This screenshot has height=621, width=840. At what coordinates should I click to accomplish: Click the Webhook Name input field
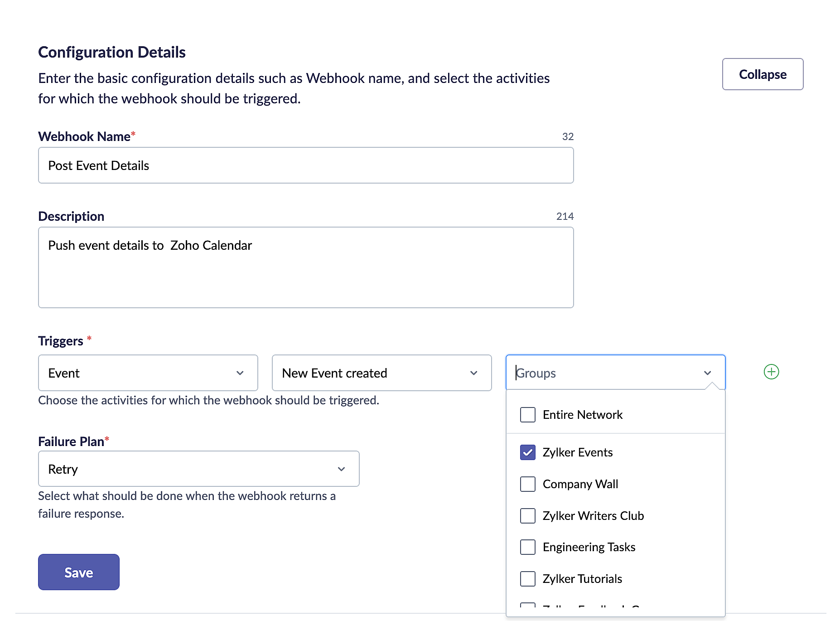306,165
